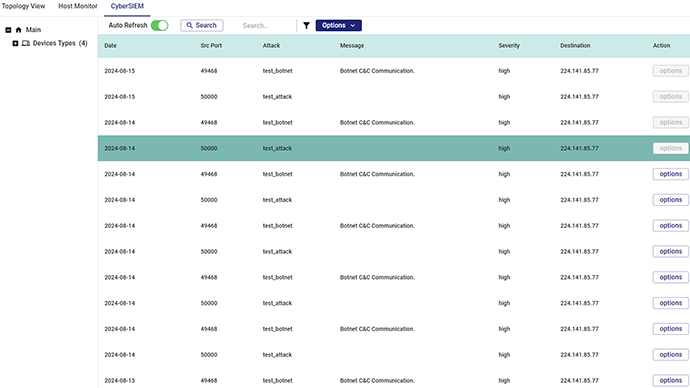Click the Src Port column header
The image size is (690, 388).
[x=211, y=45]
